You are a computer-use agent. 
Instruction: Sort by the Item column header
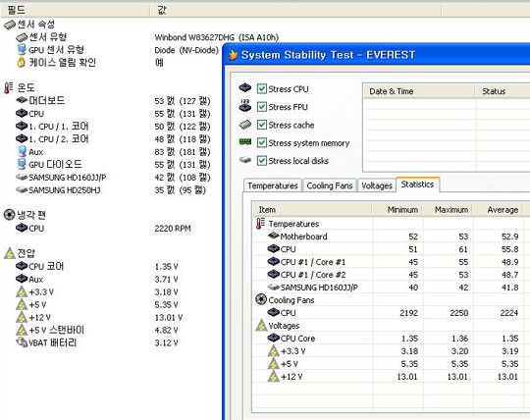(x=312, y=209)
